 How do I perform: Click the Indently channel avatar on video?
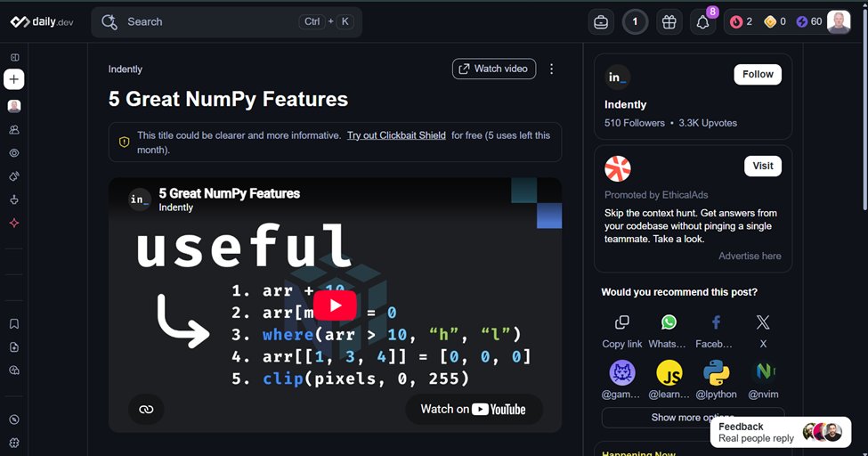tap(139, 199)
